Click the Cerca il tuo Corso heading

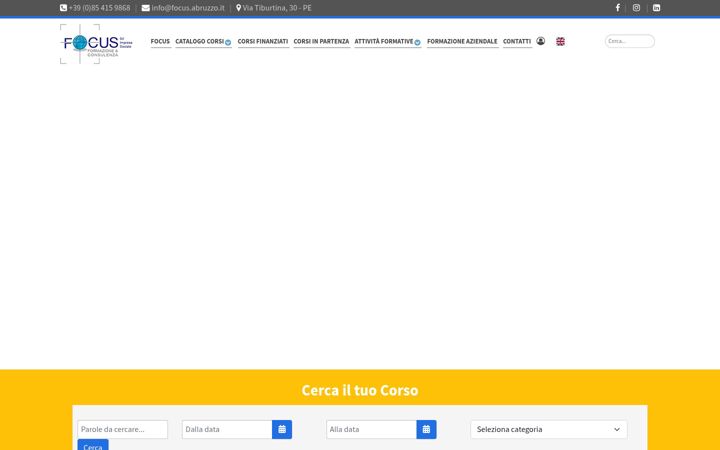(x=360, y=390)
